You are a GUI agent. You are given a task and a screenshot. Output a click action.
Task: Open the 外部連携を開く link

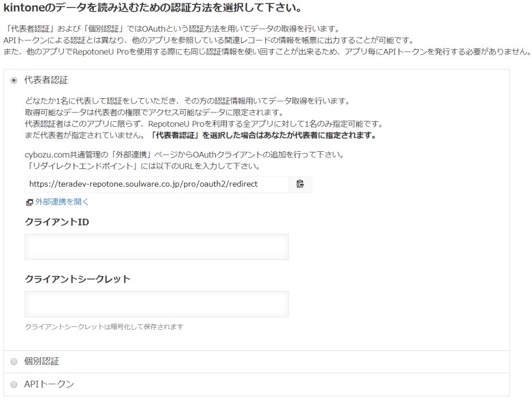point(62,202)
